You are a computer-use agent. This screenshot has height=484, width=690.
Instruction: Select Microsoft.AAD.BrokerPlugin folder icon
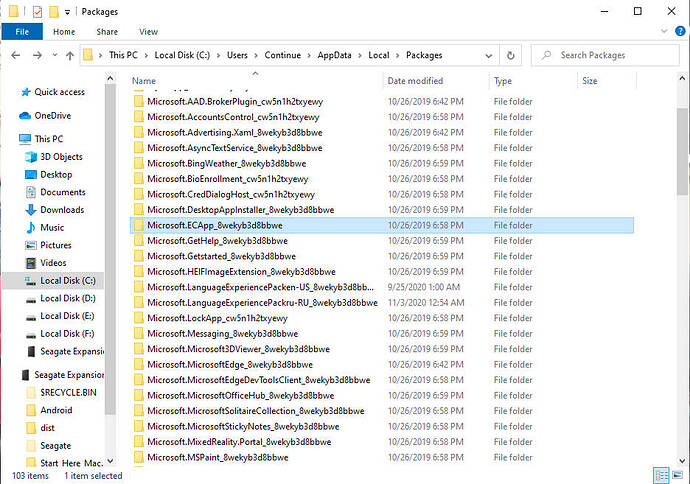(x=139, y=102)
